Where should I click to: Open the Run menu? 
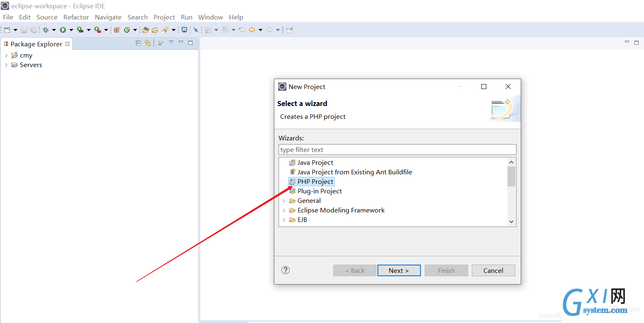[187, 17]
